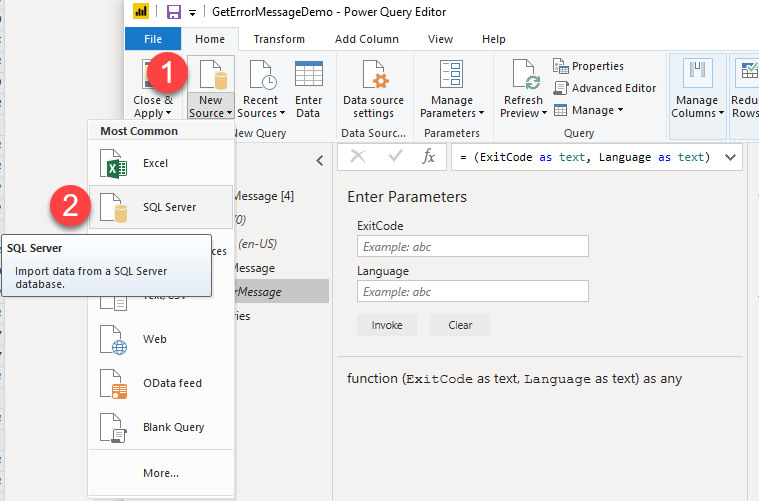
Task: Open the Add Column tab
Action: coord(367,39)
